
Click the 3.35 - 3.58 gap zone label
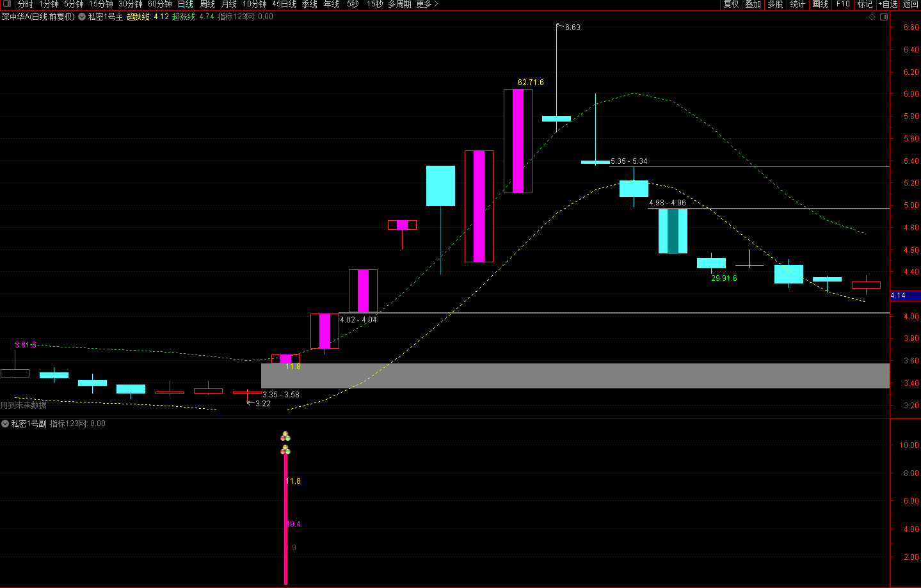pos(281,395)
